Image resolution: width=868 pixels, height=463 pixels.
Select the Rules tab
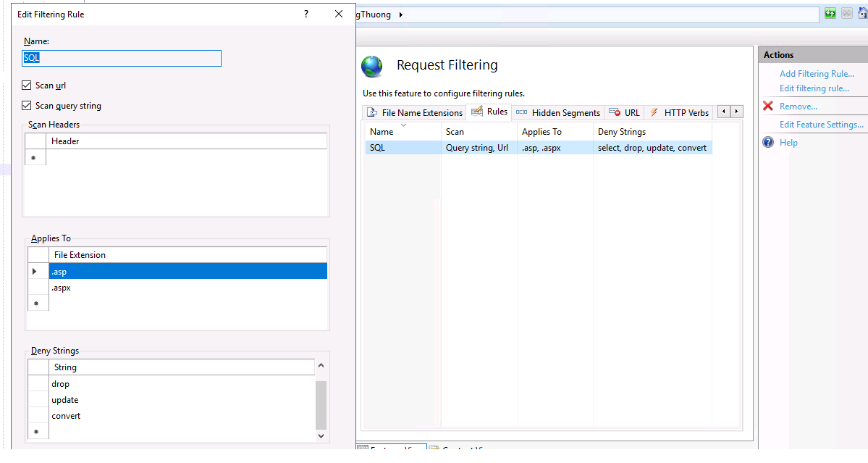pos(489,112)
